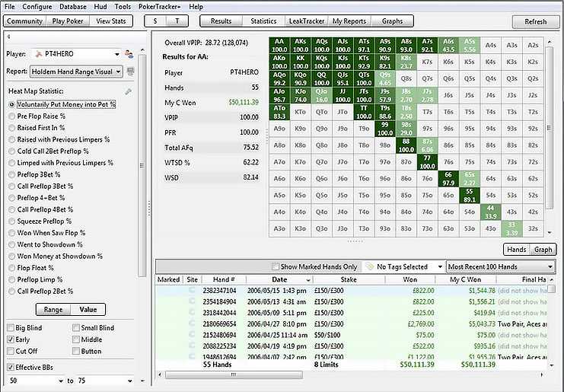This screenshot has width=564, height=392.
Task: Select the KK cell in the range grid
Action: coord(301,62)
